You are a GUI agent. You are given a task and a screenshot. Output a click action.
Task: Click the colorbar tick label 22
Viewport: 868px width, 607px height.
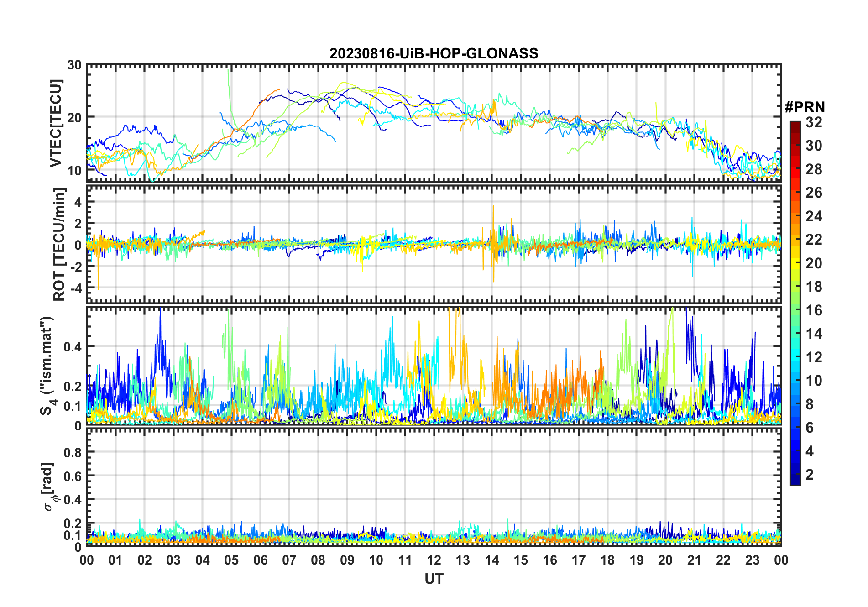click(814, 240)
